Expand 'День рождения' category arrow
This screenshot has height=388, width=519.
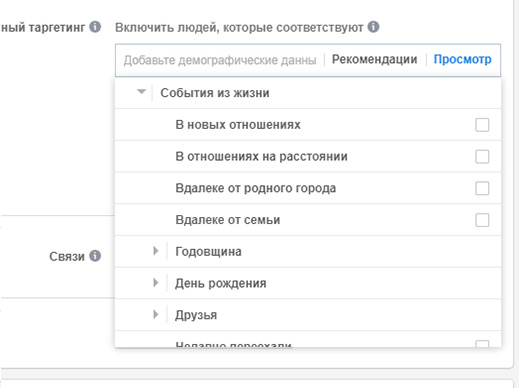pos(155,283)
